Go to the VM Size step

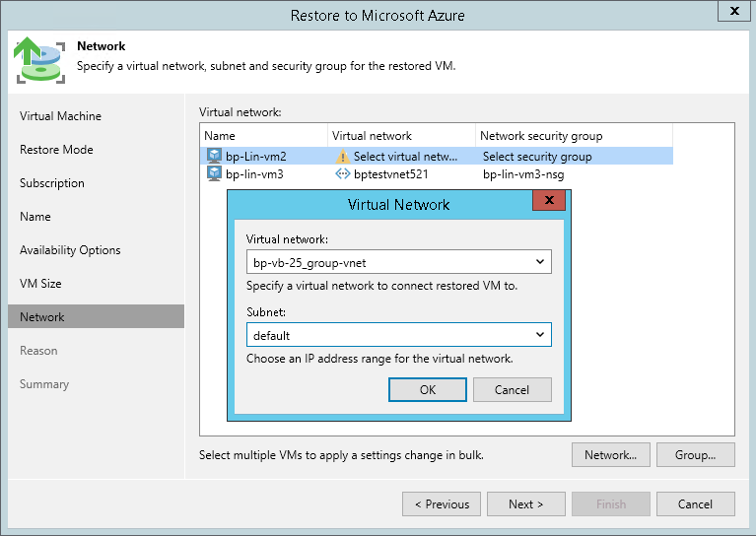[40, 284]
